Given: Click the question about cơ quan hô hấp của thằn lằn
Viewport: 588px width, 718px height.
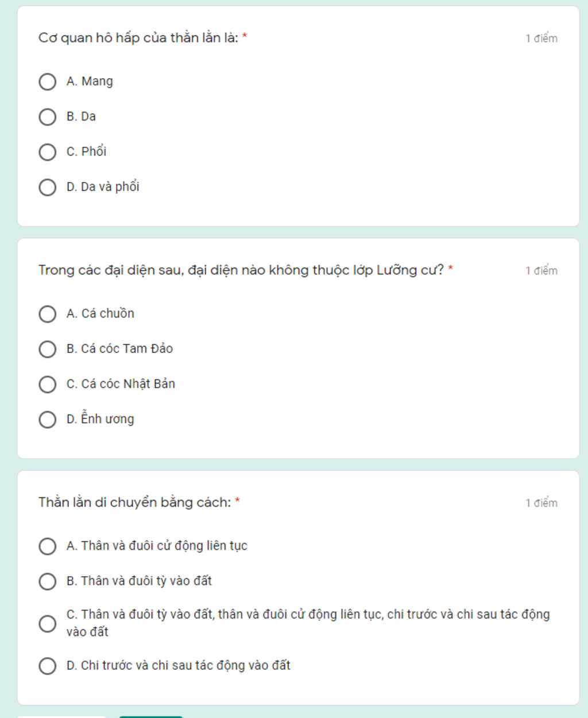Looking at the screenshot, I should [138, 38].
